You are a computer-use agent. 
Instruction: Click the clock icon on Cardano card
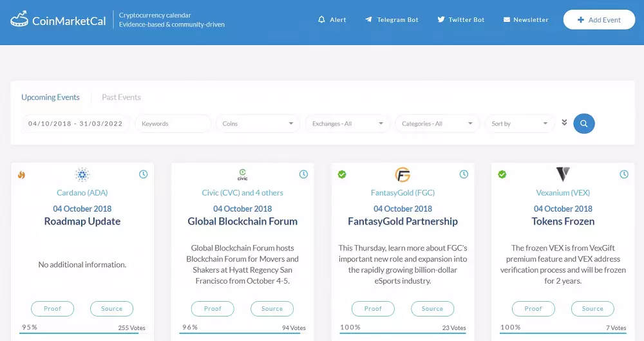coord(143,174)
